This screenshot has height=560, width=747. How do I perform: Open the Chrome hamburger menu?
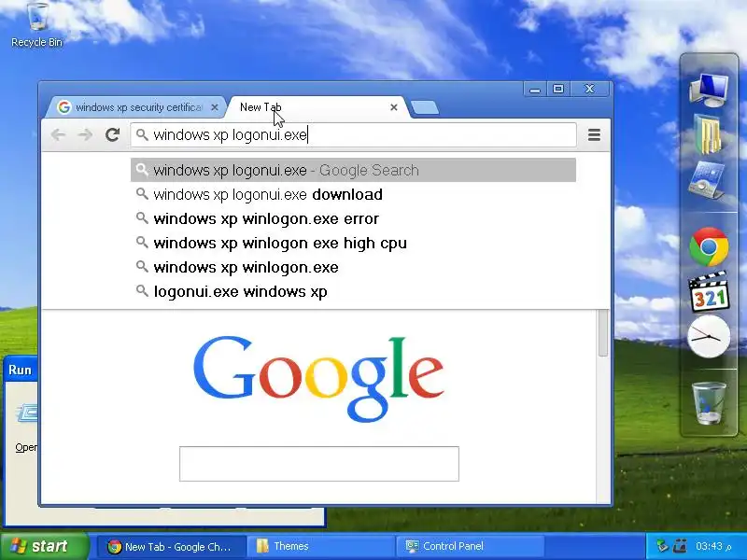click(594, 135)
